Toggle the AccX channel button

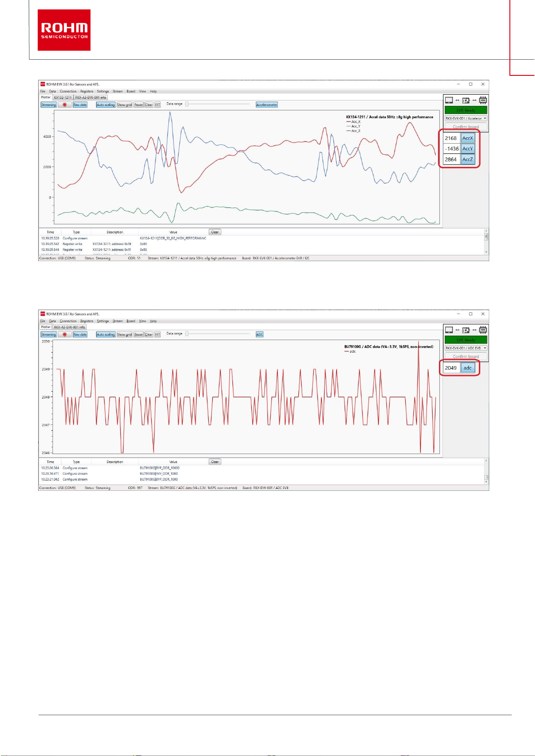[x=468, y=138]
